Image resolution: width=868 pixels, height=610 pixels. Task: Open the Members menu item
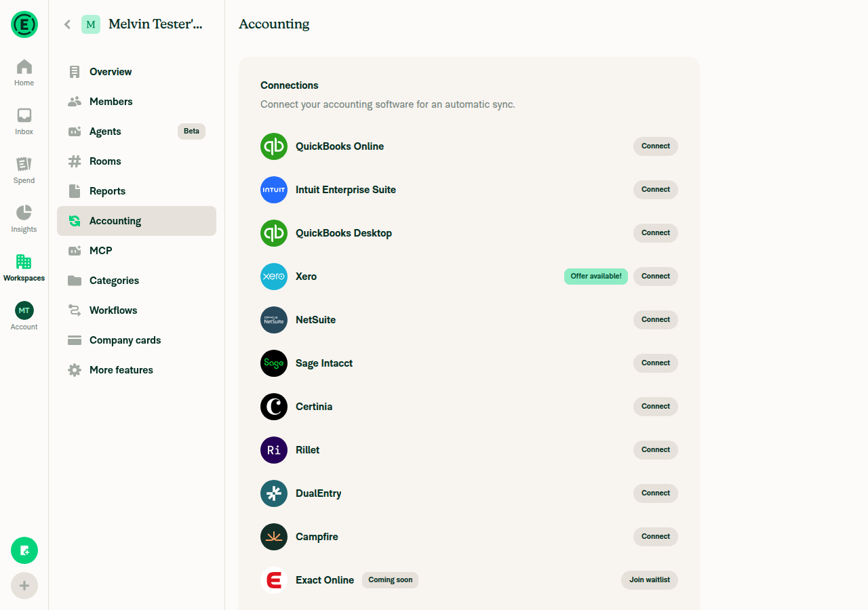[x=136, y=102]
